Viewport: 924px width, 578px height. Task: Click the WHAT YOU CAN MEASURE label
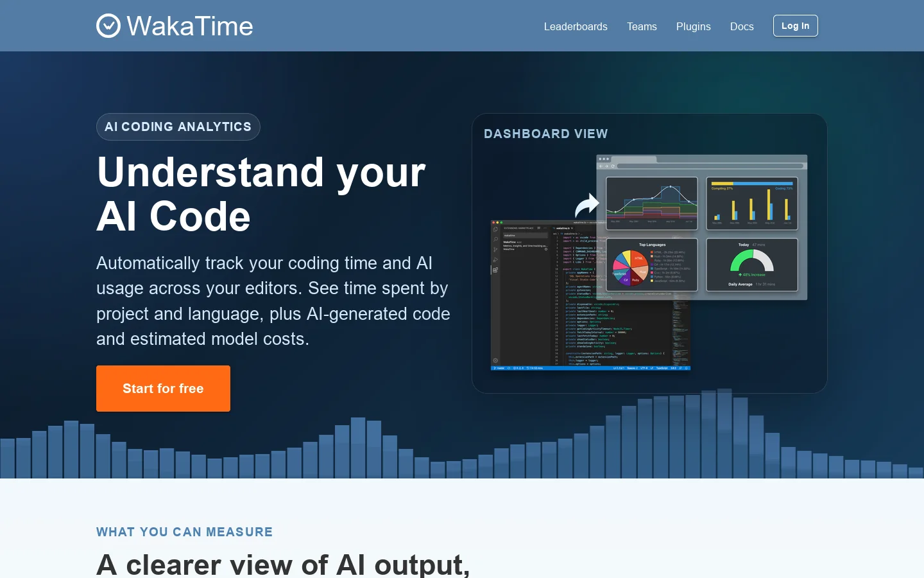(185, 532)
